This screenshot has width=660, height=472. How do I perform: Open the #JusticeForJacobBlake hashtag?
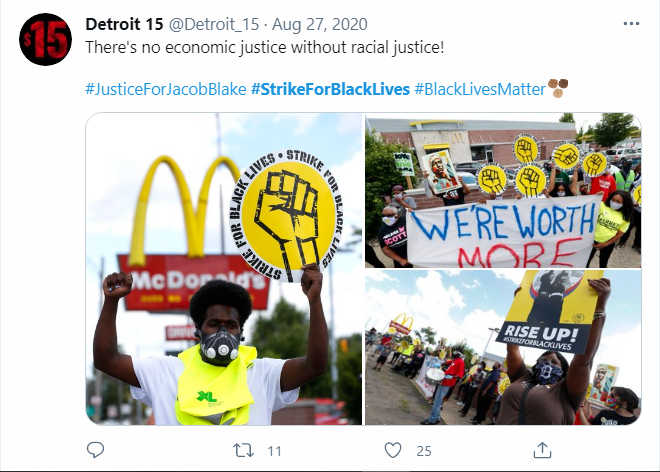point(166,89)
